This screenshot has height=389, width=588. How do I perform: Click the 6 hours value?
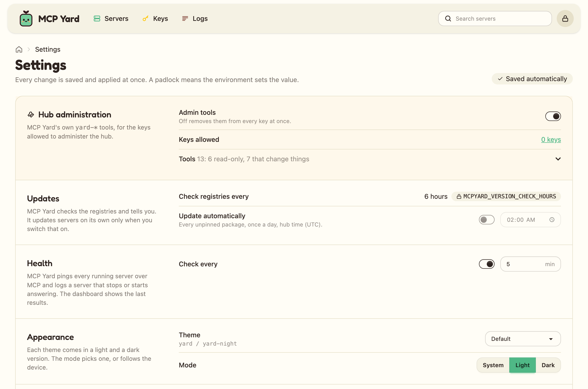pos(436,196)
